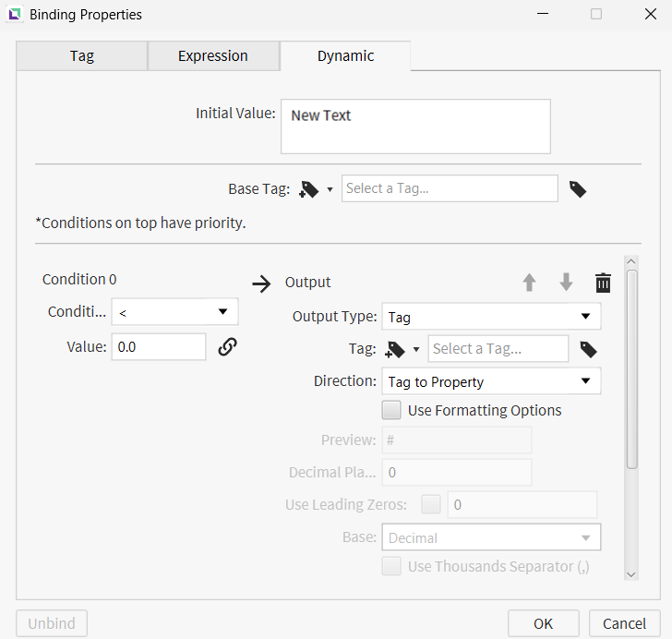The image size is (672, 639).
Task: Move Condition 0 down with arrow
Action: click(566, 283)
